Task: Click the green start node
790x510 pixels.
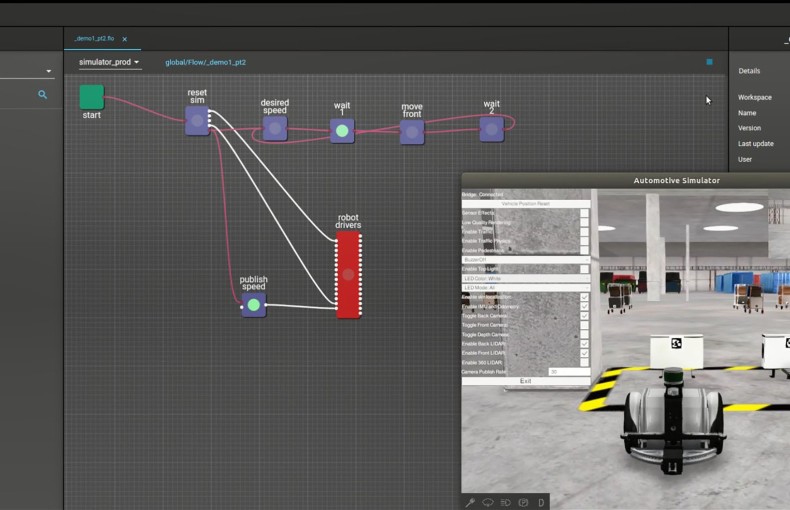Action: pos(91,96)
